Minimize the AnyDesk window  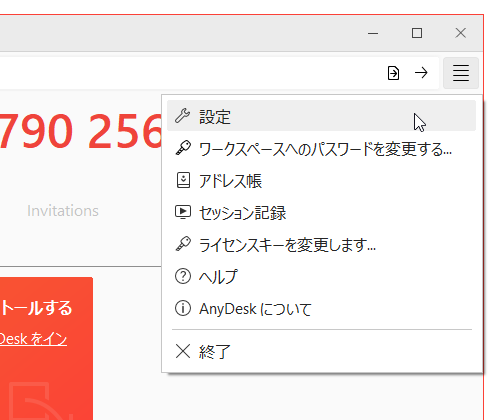click(373, 33)
